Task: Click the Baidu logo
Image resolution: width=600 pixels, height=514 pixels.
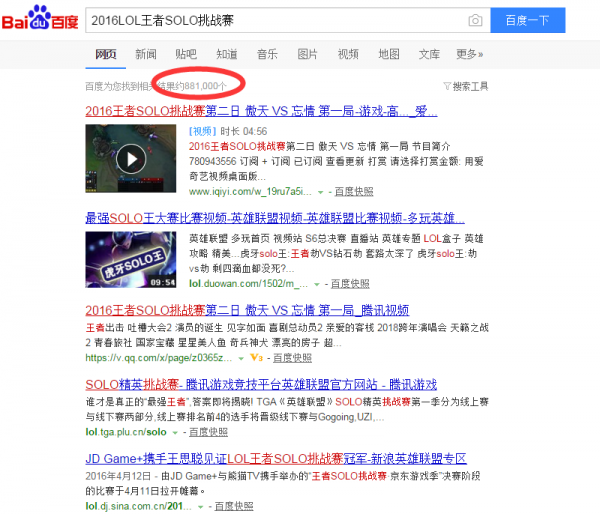Action: [42, 20]
